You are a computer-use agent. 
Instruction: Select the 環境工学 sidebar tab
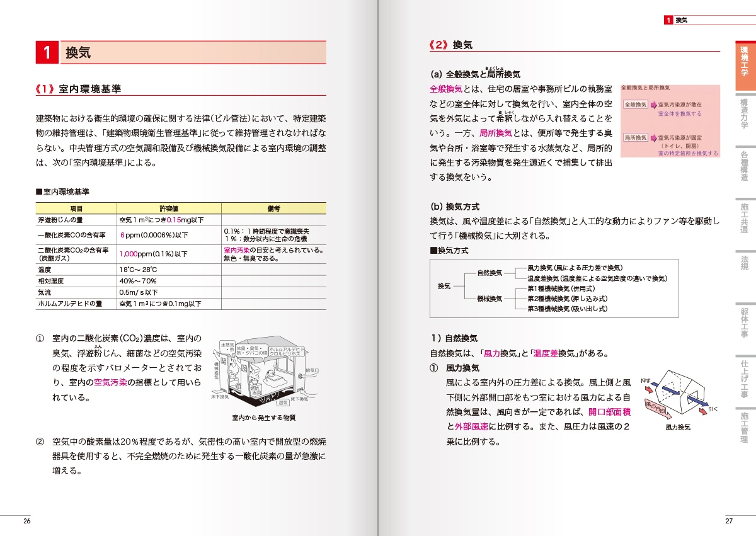[745, 66]
